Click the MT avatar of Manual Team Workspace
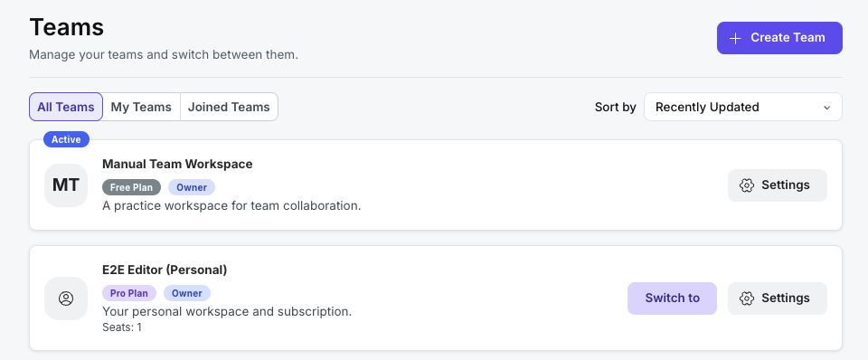Viewport: 868px width, 360px height. coord(66,185)
